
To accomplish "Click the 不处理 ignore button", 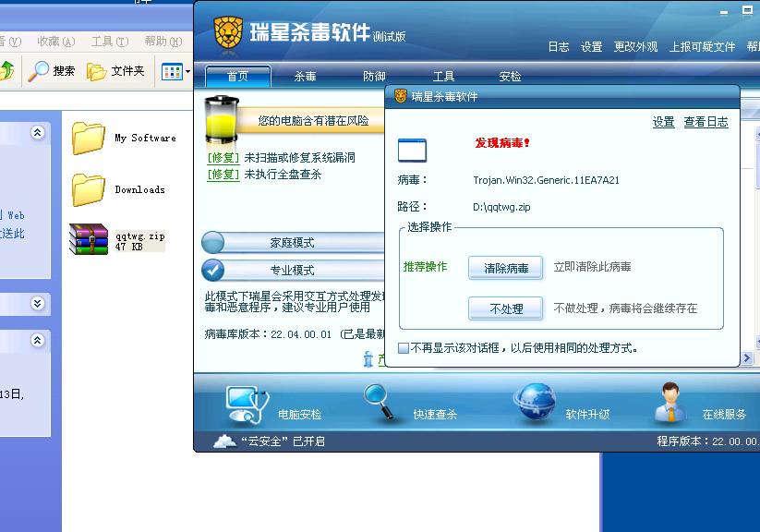I will pos(505,308).
